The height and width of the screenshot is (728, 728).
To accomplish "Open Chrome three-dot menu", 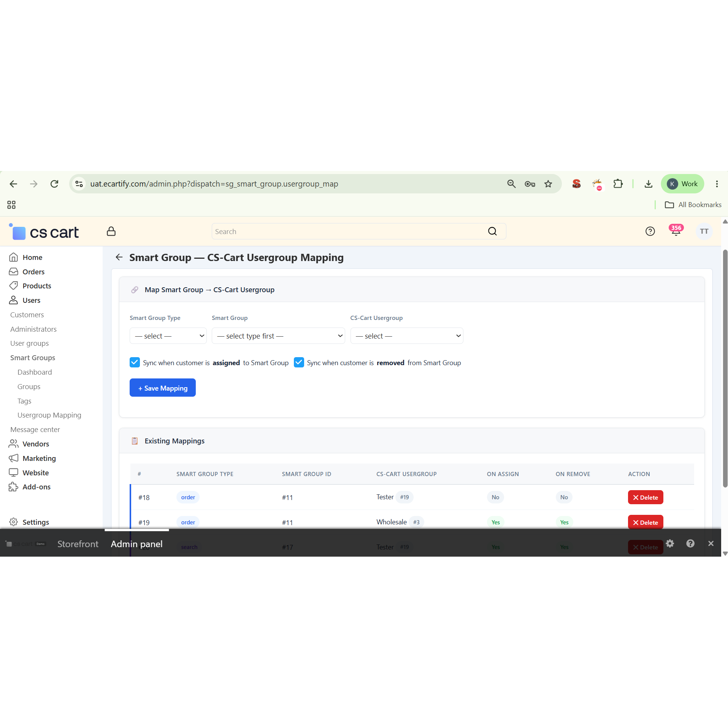I will [x=717, y=184].
